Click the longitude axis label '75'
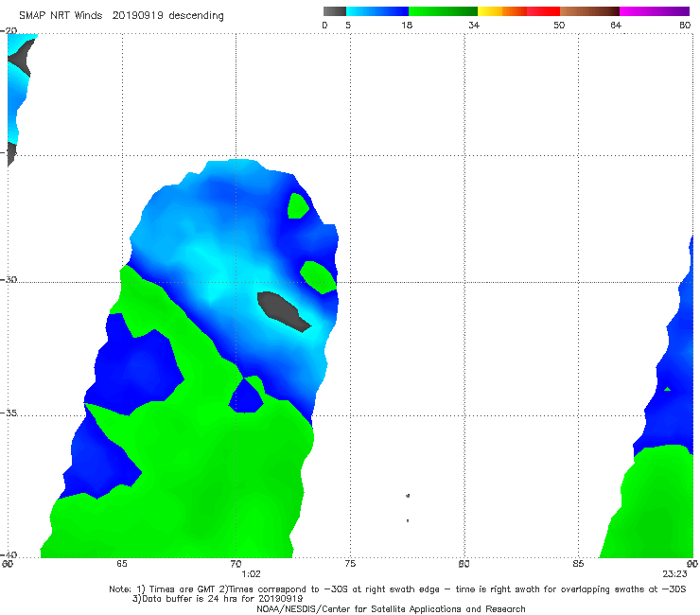 [x=350, y=564]
